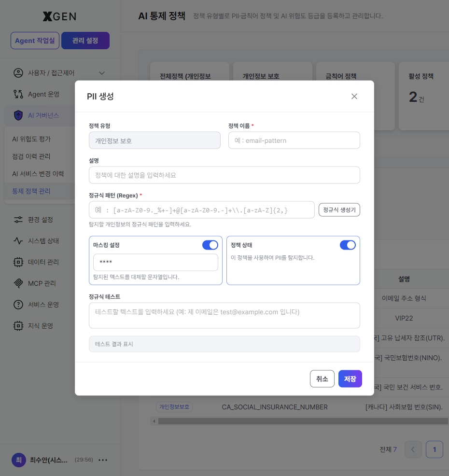
Task: Click the XGEN logo
Action: tap(59, 16)
